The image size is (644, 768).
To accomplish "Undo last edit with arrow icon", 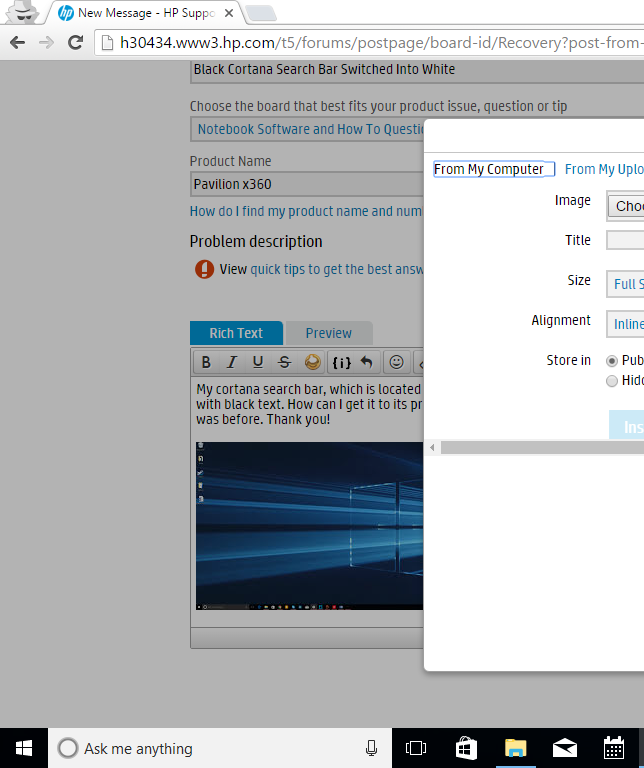I will (366, 362).
